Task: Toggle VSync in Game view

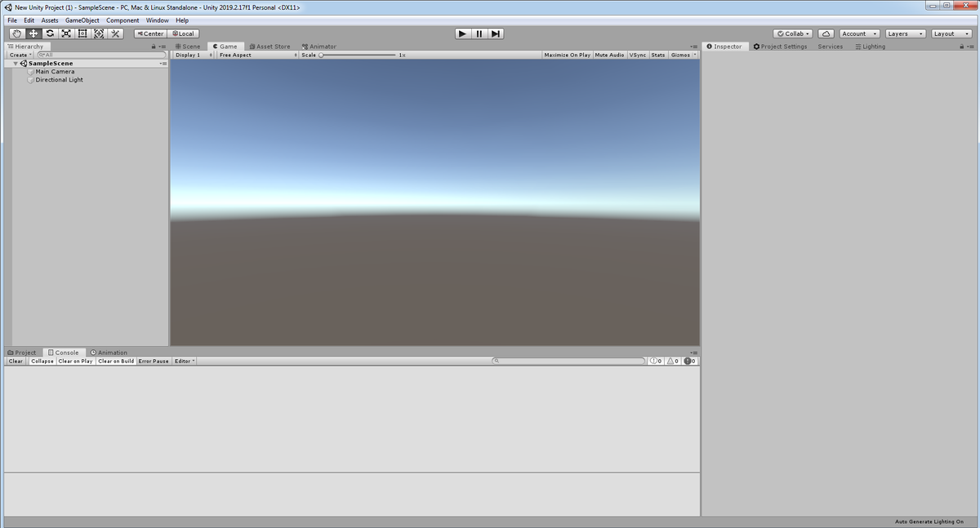Action: point(638,55)
